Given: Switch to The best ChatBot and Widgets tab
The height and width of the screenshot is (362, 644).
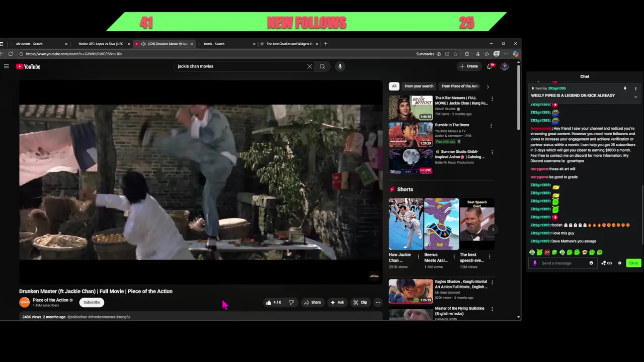Looking at the screenshot, I should 288,44.
